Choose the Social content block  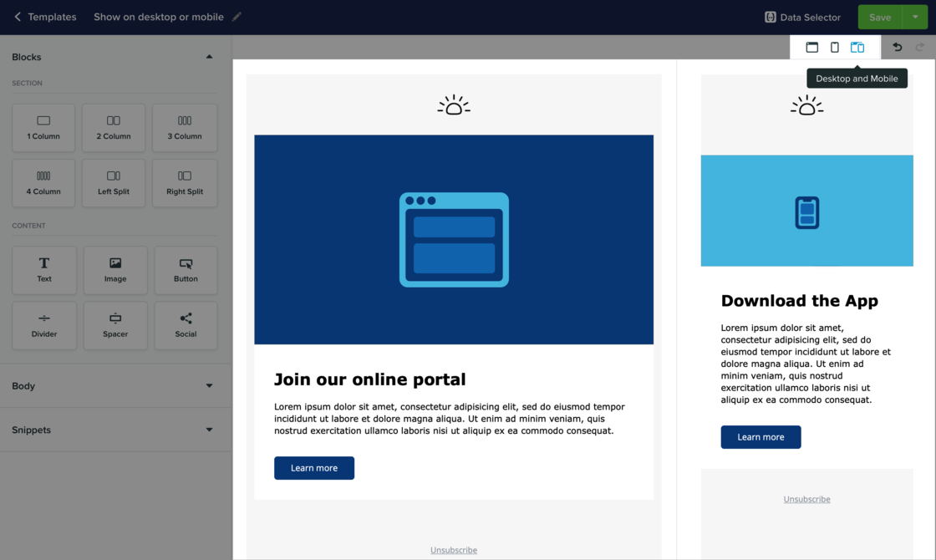(186, 324)
